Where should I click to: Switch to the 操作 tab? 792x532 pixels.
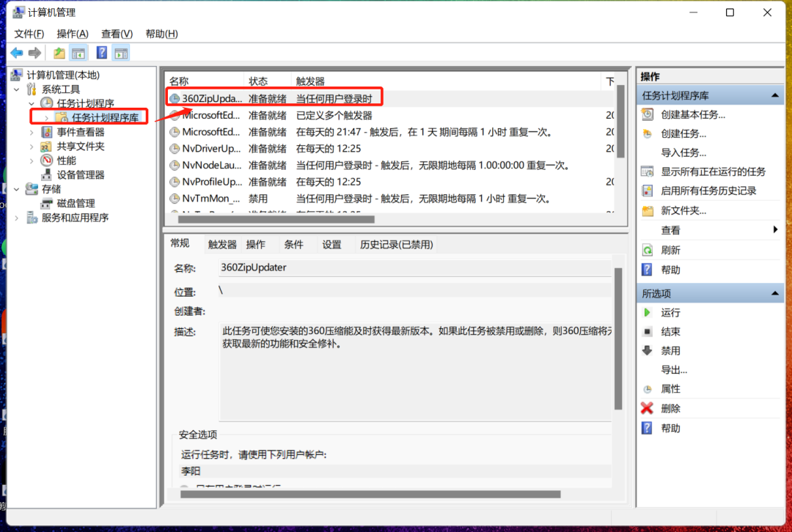256,244
